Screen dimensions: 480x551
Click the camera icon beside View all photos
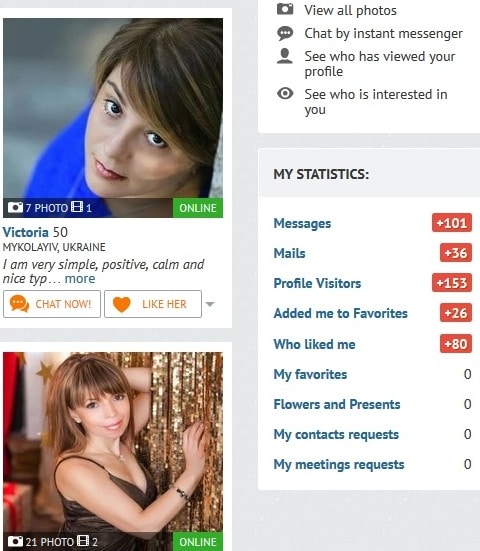click(285, 9)
